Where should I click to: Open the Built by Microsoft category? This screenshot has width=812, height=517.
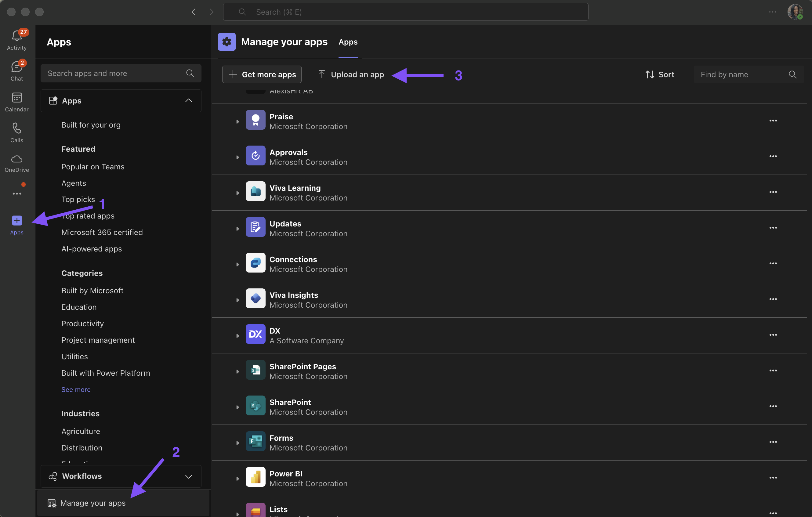[92, 291]
